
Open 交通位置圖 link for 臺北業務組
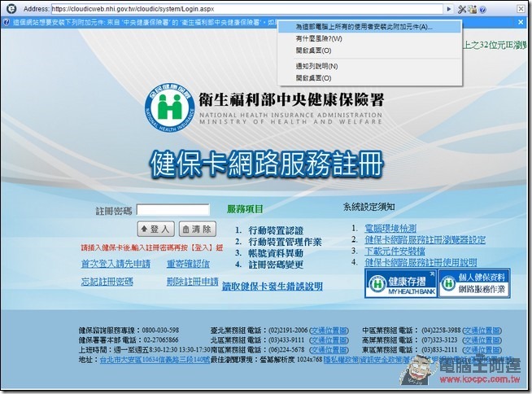(x=329, y=331)
